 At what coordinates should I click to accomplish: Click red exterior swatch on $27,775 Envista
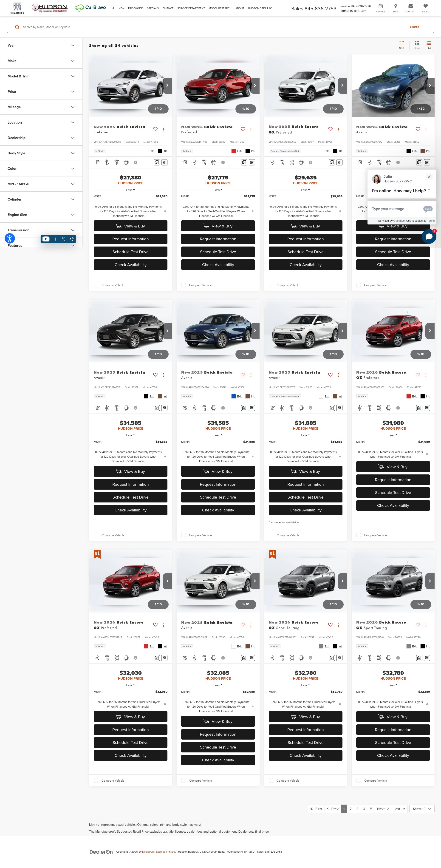tap(233, 151)
